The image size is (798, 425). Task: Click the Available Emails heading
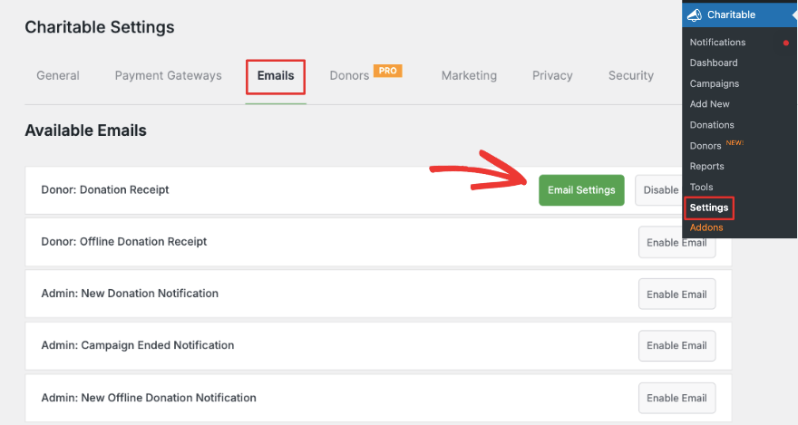click(86, 131)
